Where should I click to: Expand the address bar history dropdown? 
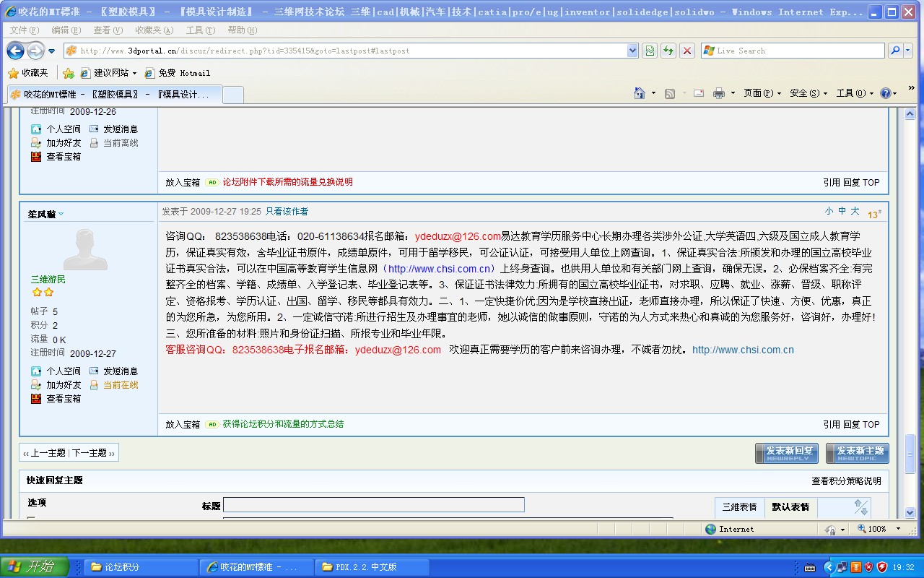coord(633,51)
